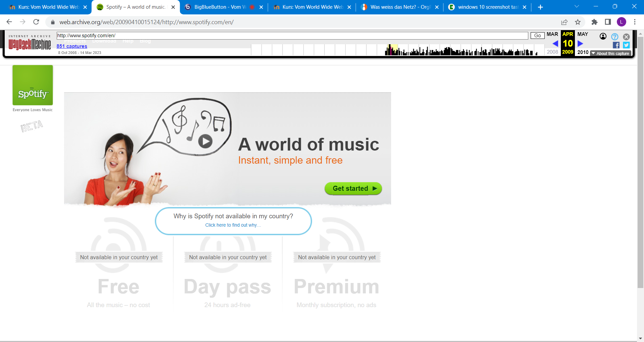Bookmark this page with star icon

point(578,22)
